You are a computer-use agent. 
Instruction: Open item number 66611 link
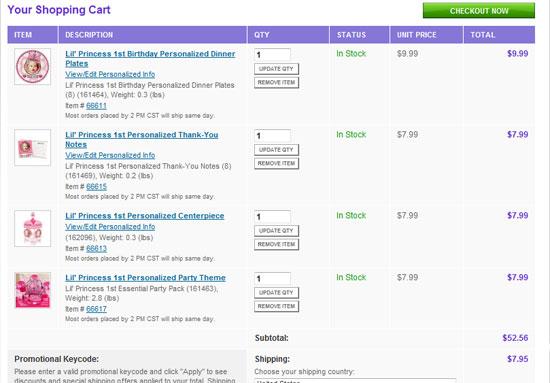click(x=96, y=106)
